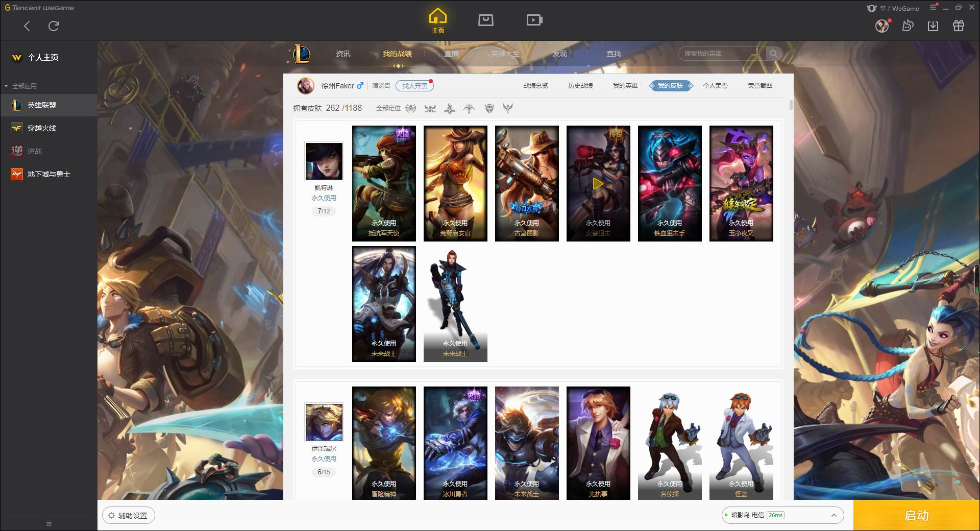This screenshot has height=531, width=980.
Task: Open the friends chat icon
Action: click(x=908, y=26)
